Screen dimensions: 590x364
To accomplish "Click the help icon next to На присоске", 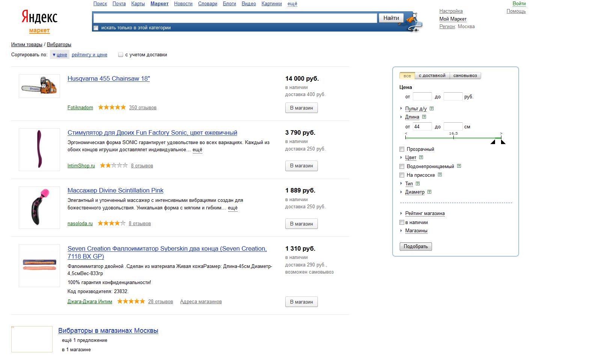I will pos(440,174).
